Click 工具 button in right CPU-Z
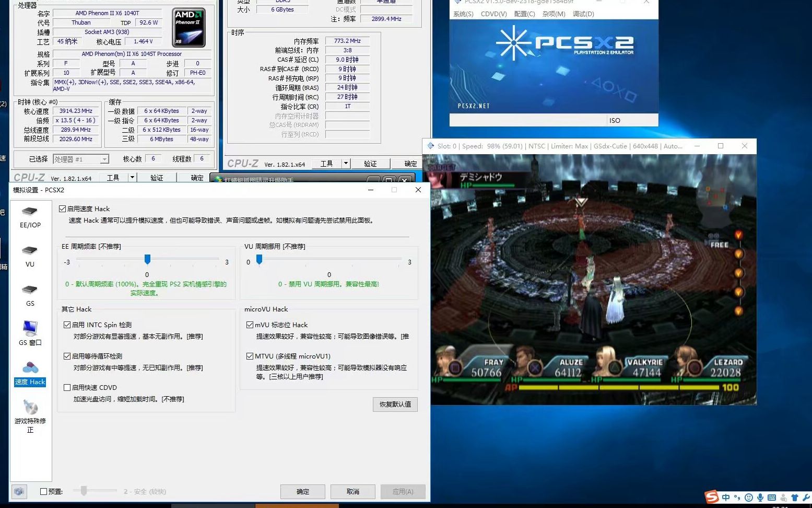The width and height of the screenshot is (812, 508). [x=326, y=164]
